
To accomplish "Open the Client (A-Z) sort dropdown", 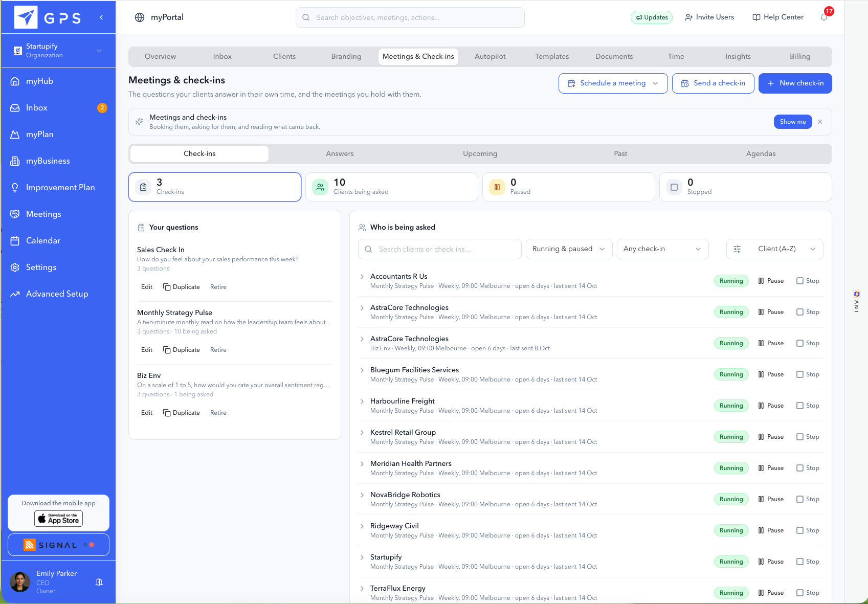I will point(774,249).
